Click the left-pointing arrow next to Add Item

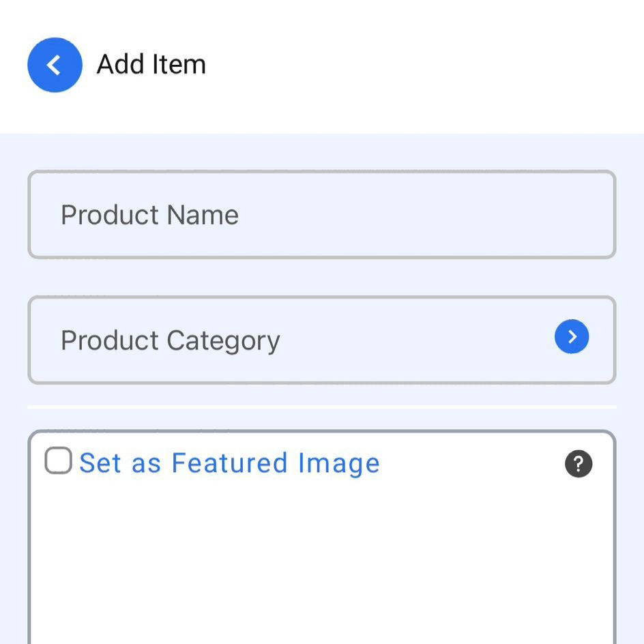(x=55, y=65)
